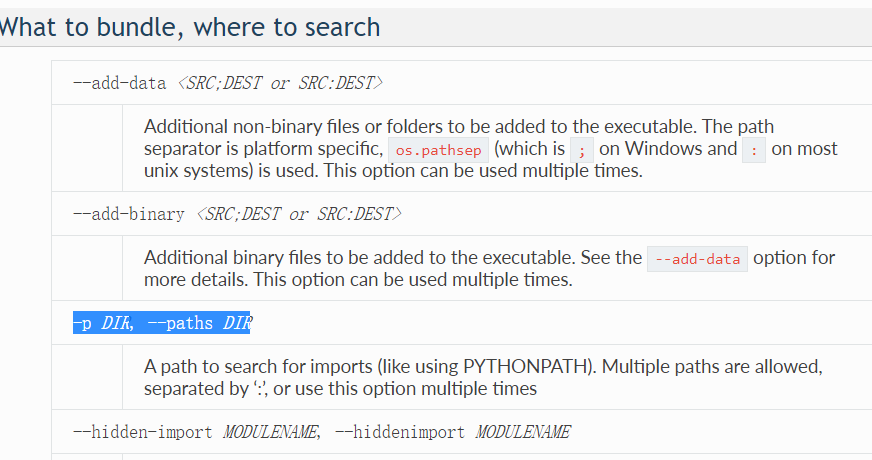Viewport: 872px width, 460px height.
Task: Click the highlighted -p DIR option
Action: click(103, 323)
